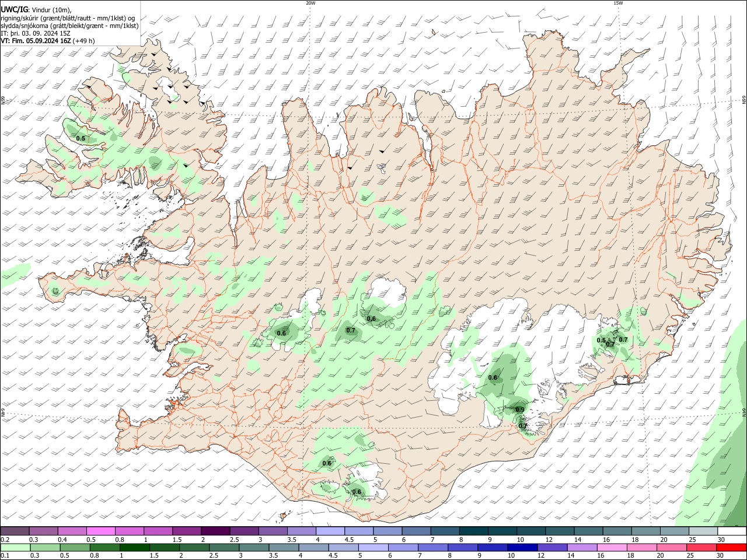Click the 0.6 value on the Langjökull rain cell
Screen dimensions: 747x560
click(x=281, y=334)
